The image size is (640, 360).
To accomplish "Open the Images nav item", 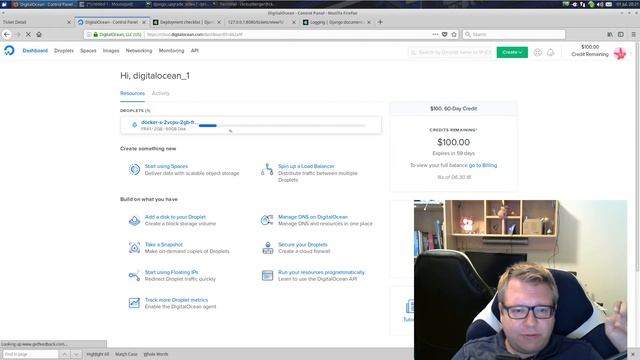I will [x=111, y=51].
